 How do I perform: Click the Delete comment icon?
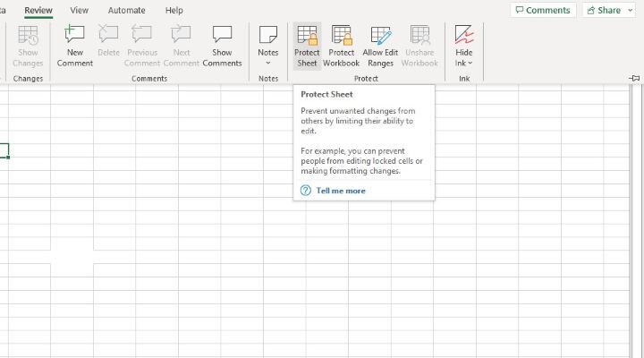(108, 36)
